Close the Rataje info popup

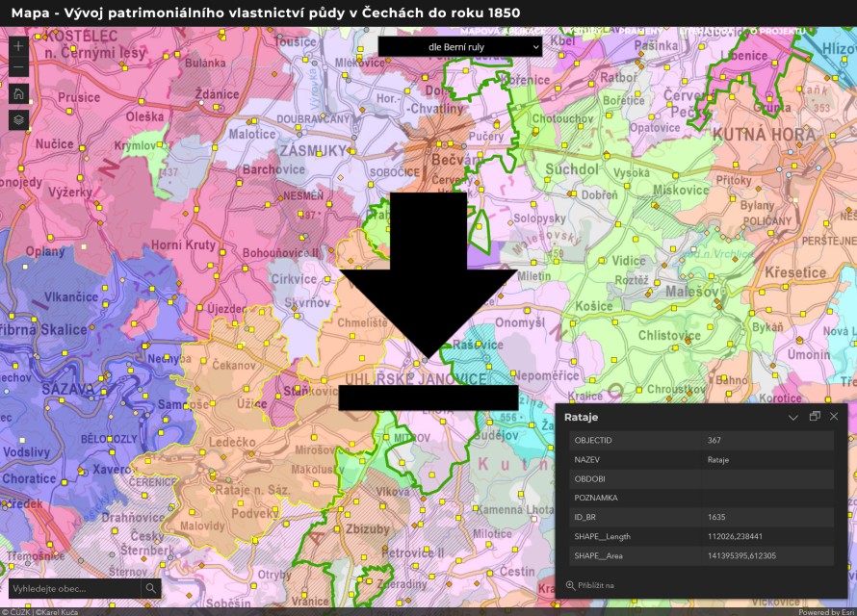tap(834, 417)
